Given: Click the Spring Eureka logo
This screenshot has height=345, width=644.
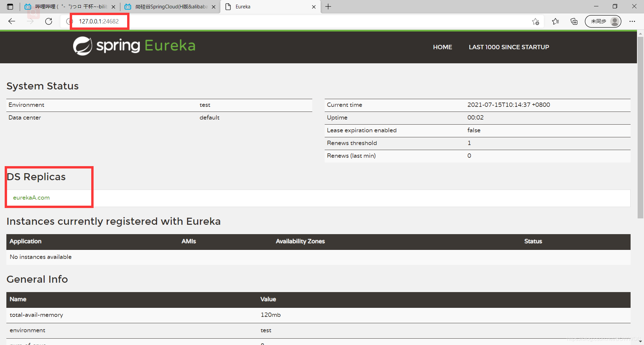Looking at the screenshot, I should coord(134,46).
